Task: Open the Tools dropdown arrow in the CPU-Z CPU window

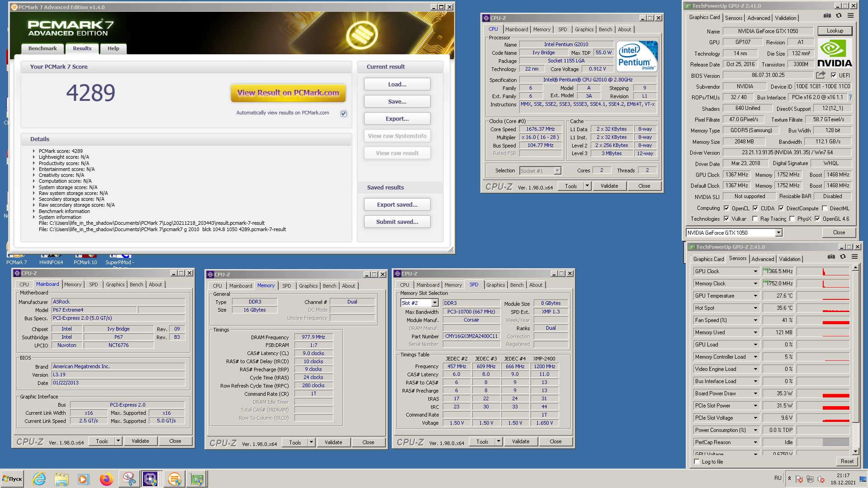Action: point(587,186)
